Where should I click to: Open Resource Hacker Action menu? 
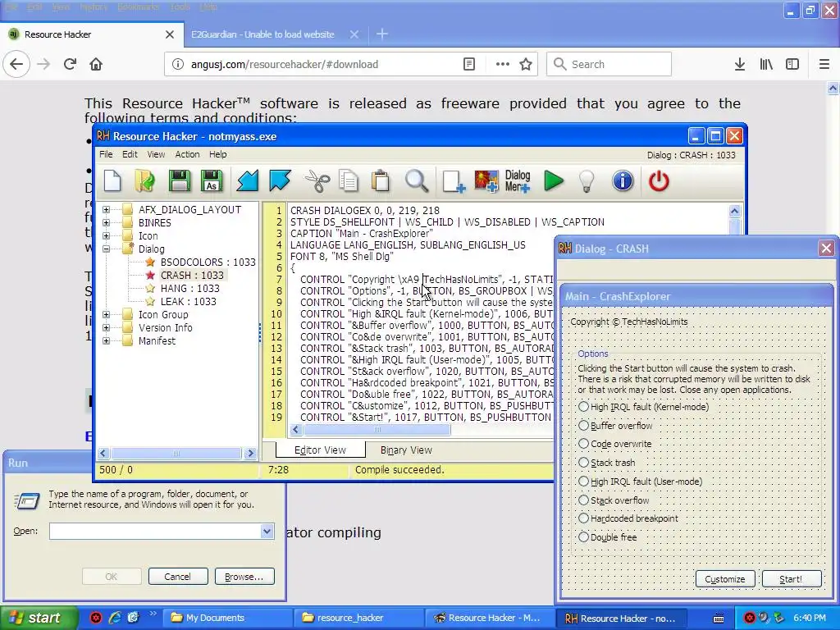(x=188, y=154)
